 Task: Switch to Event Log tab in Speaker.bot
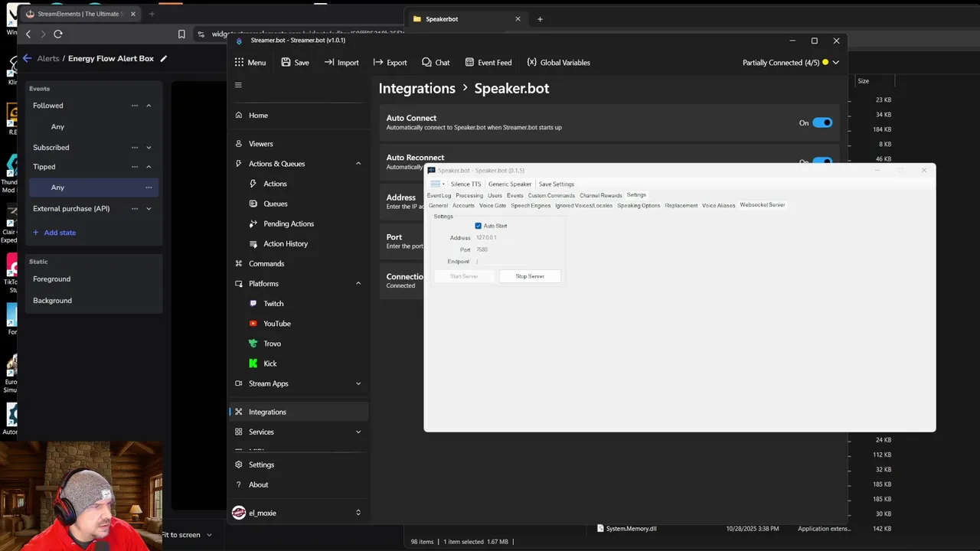[439, 195]
